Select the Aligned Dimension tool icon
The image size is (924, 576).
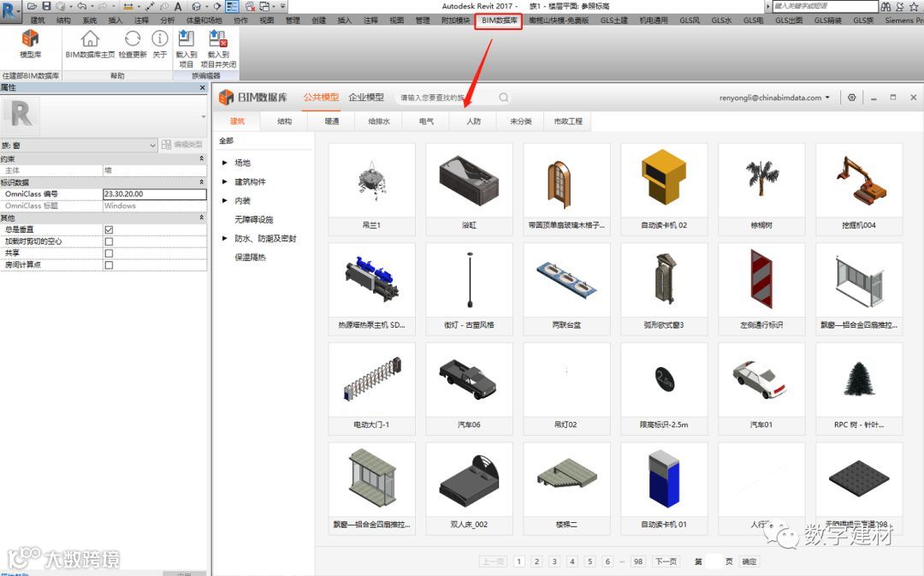[150, 7]
